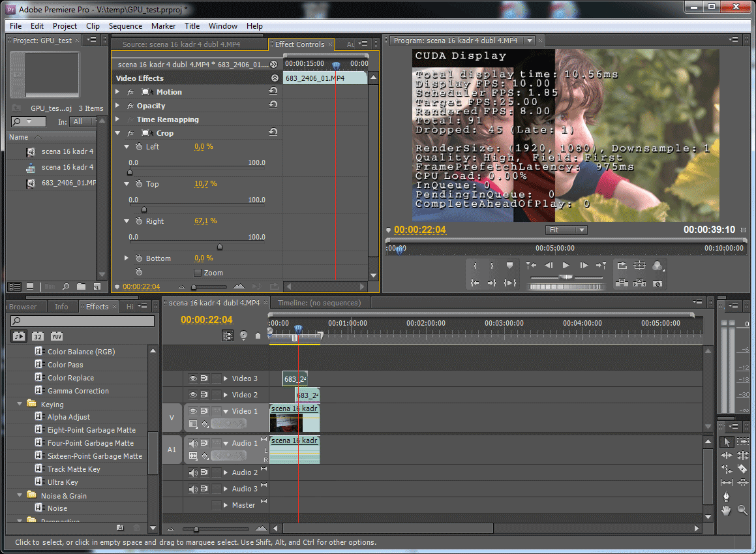The height and width of the screenshot is (554, 756).
Task: Select the Ultra Key effect
Action: pyautogui.click(x=63, y=482)
